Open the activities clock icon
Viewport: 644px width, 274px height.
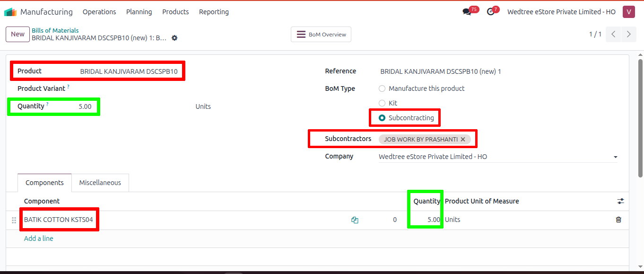click(x=491, y=12)
